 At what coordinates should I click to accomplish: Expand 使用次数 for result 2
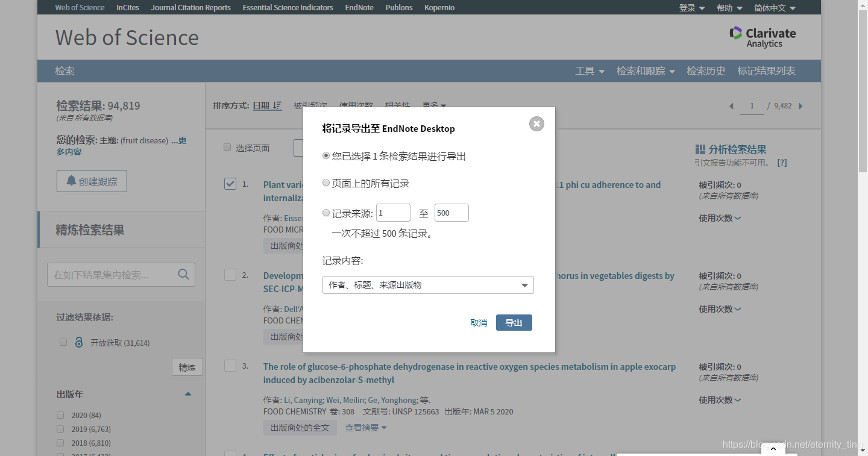pyautogui.click(x=720, y=309)
